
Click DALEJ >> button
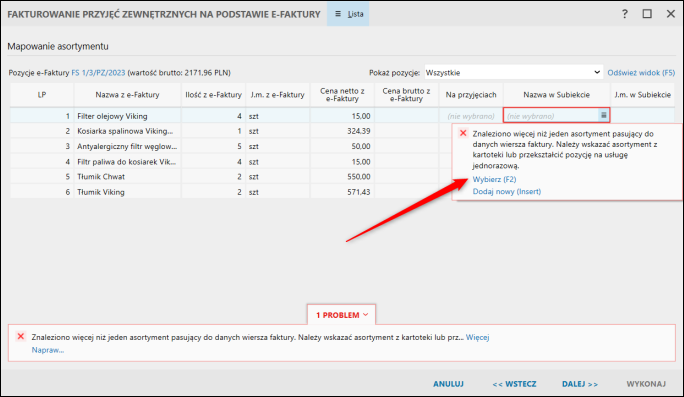point(580,384)
